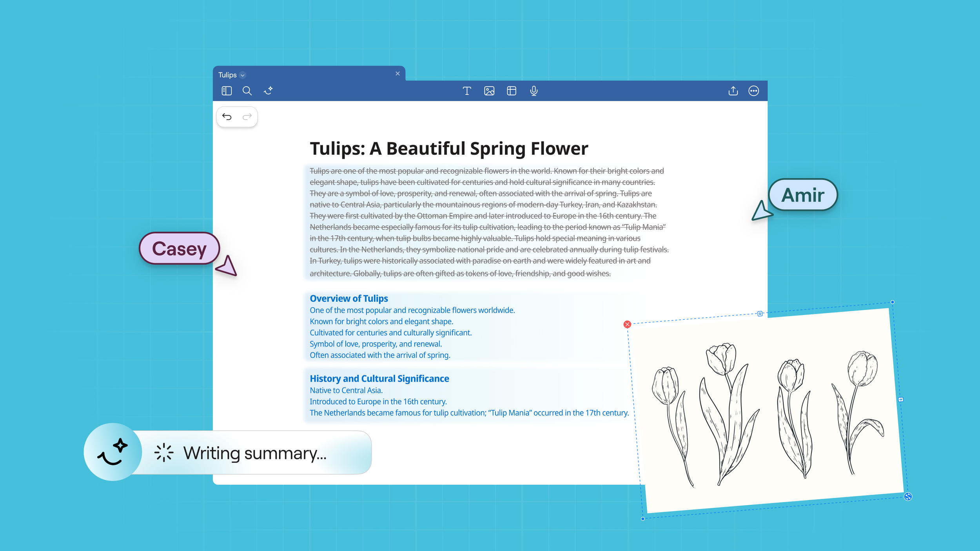Click the History and Cultural Significance heading
Image resolution: width=980 pixels, height=551 pixels.
(x=379, y=379)
